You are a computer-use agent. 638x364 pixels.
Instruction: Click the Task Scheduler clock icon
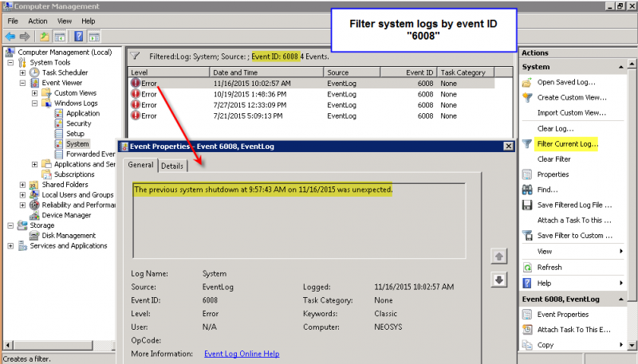[x=34, y=72]
